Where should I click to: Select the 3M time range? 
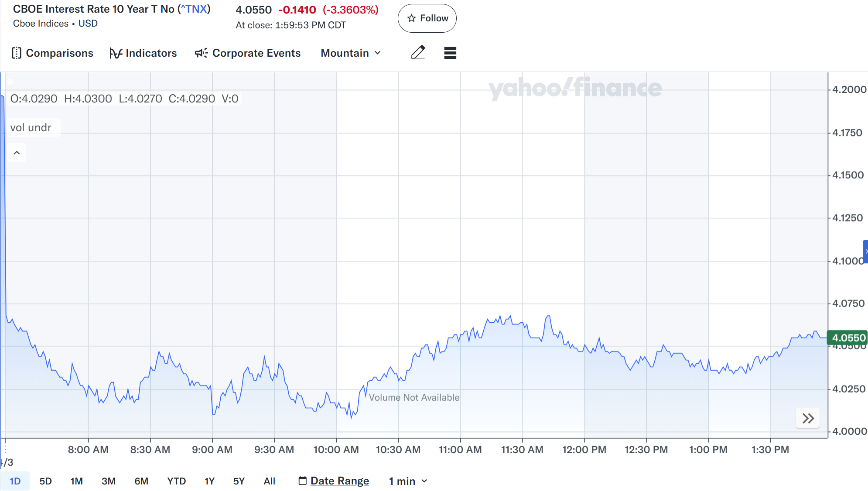tap(109, 481)
